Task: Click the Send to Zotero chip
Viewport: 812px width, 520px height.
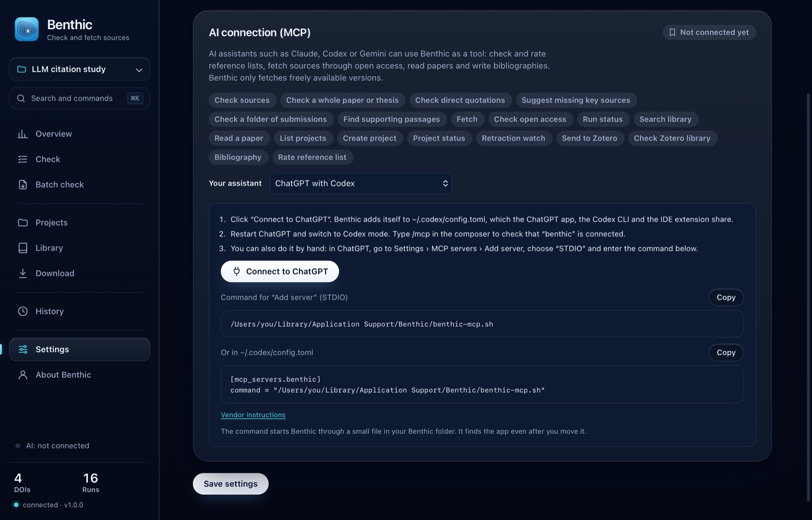Action: tap(590, 138)
